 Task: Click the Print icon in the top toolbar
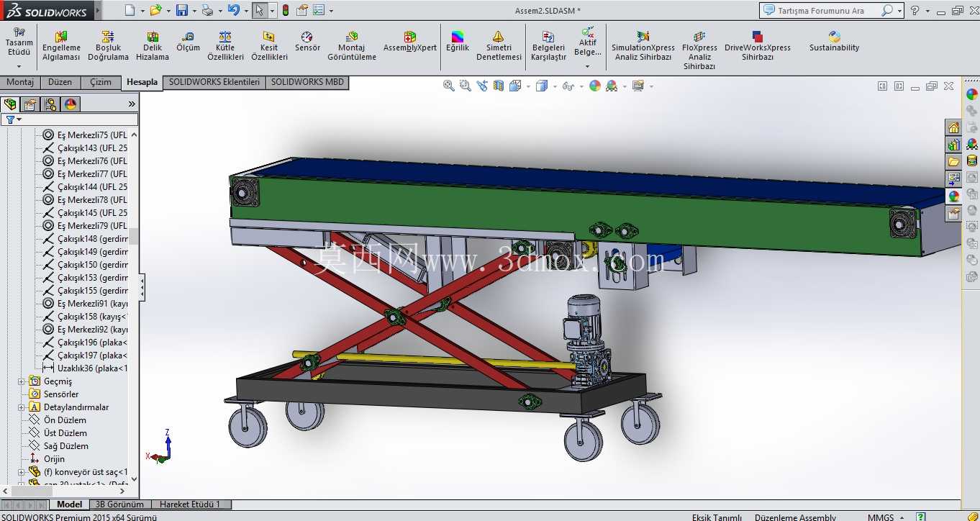tap(207, 10)
